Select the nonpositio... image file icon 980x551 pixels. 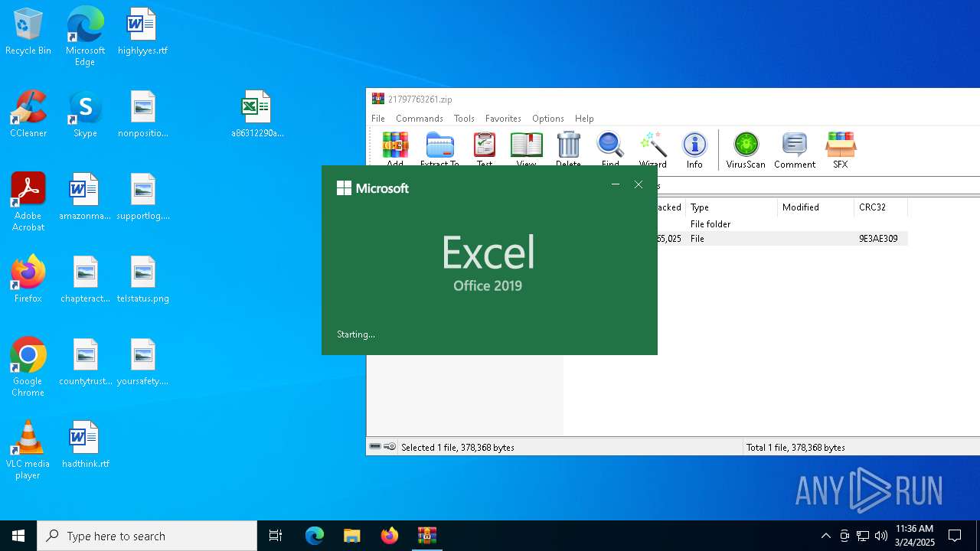[142, 114]
